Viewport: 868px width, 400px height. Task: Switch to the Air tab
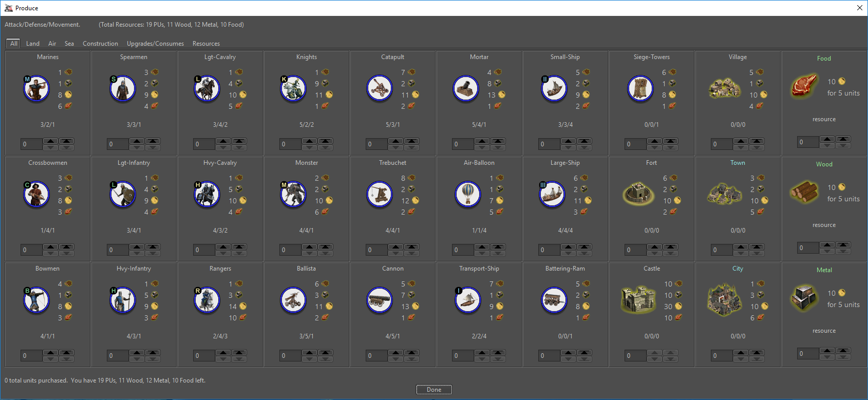click(52, 44)
